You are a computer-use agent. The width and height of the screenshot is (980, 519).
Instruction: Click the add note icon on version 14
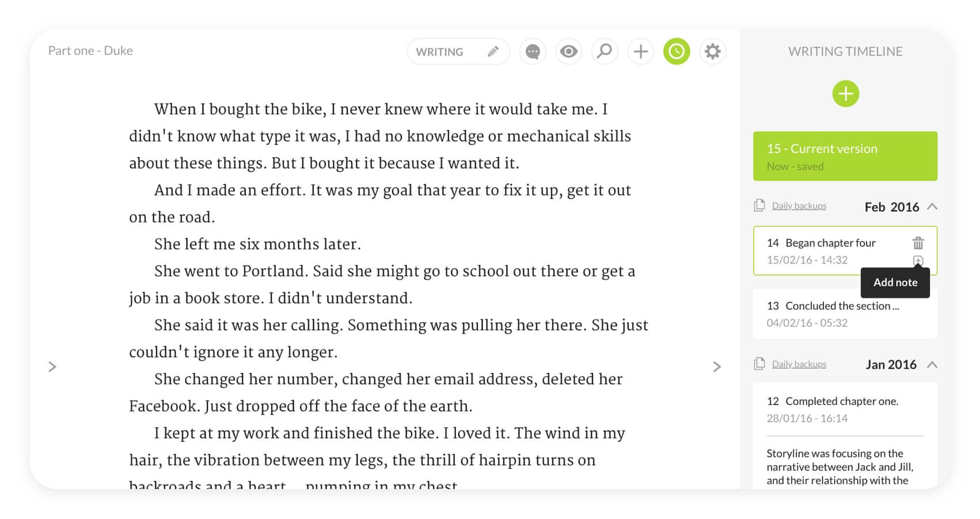tap(918, 261)
